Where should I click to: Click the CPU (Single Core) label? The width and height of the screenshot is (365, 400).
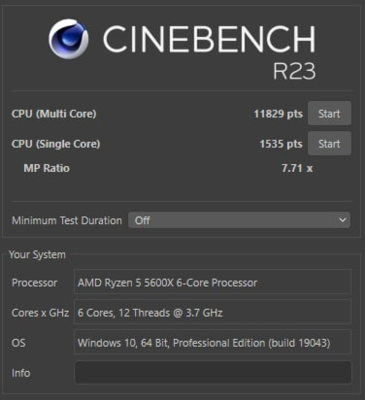click(56, 144)
